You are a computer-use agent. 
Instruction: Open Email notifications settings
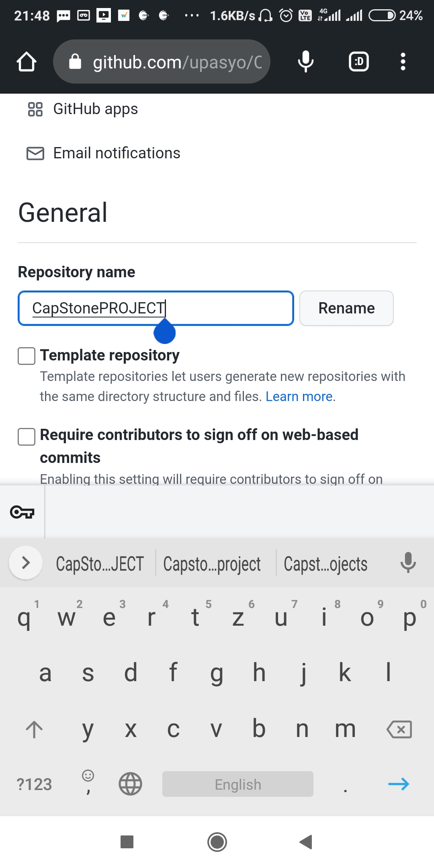pos(116,153)
